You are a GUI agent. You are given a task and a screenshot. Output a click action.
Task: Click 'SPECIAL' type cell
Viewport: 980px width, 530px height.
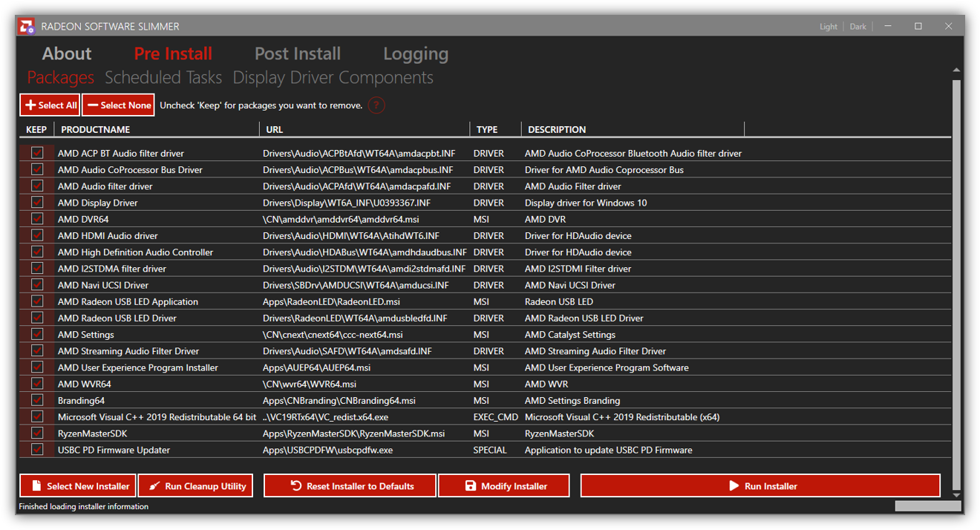490,450
